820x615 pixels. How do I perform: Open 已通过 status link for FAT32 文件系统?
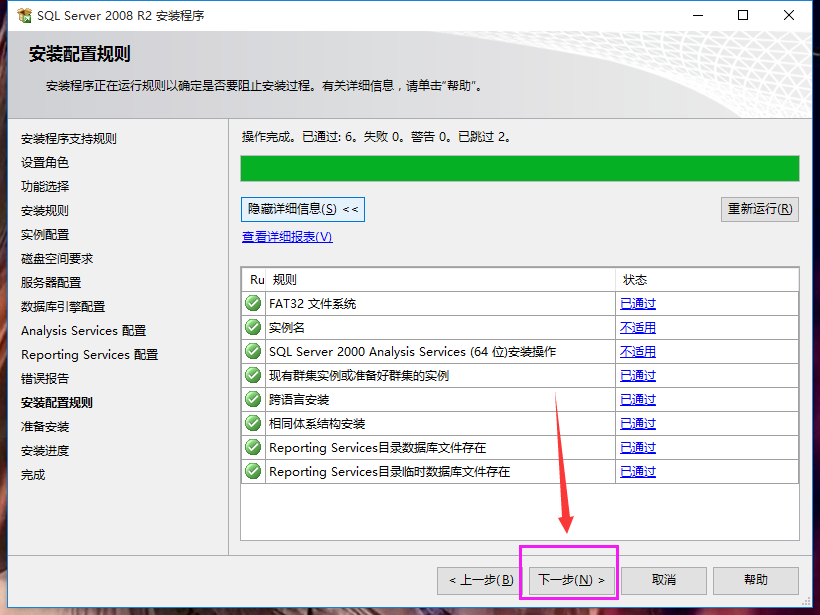[638, 303]
